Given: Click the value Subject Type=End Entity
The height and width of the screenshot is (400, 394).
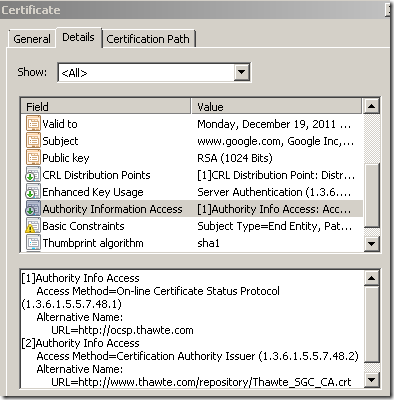Looking at the screenshot, I should point(275,226).
